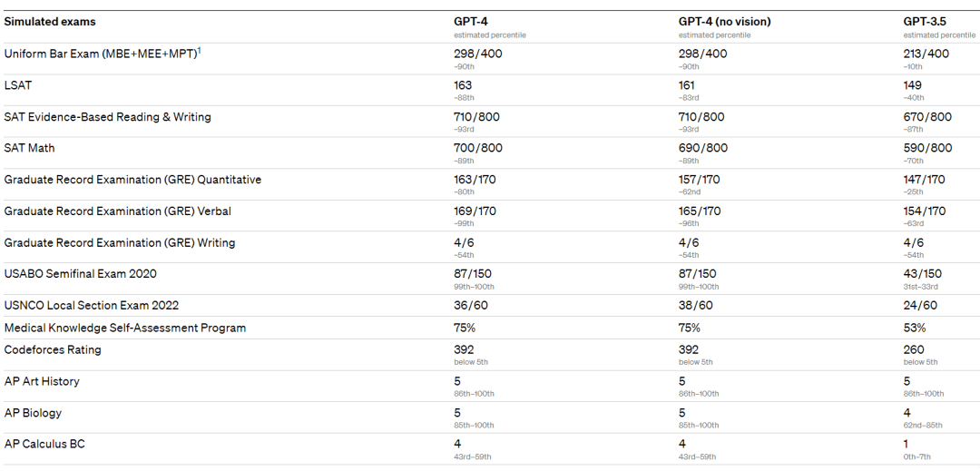Click the "AP Art History" row label
Screen dimensions: 980x471
point(42,382)
